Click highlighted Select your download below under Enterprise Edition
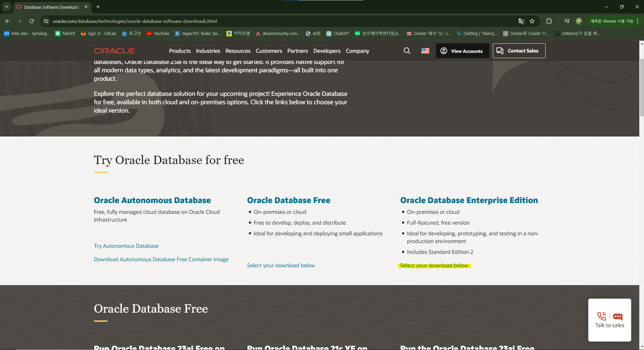 click(x=434, y=266)
